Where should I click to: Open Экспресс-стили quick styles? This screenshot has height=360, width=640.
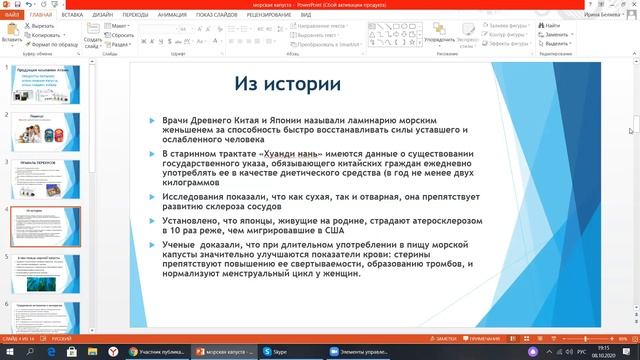[468, 35]
